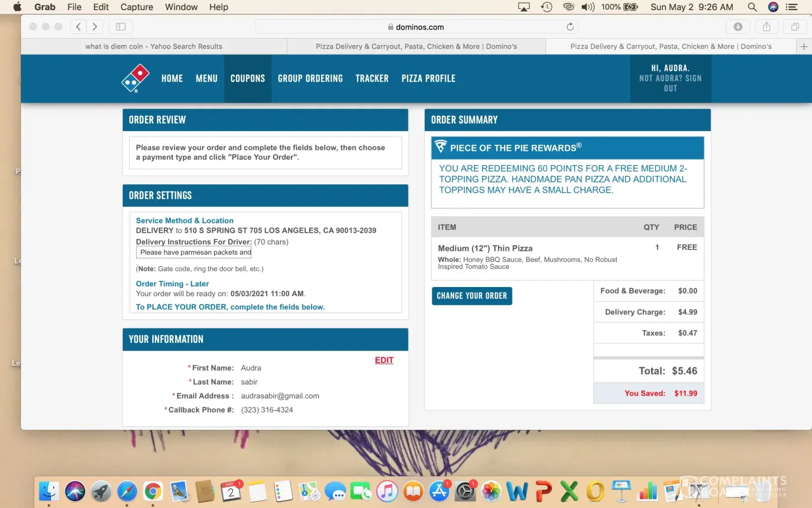Image resolution: width=812 pixels, height=508 pixels.
Task: Open Spotlight search in menu bar
Action: tap(752, 7)
